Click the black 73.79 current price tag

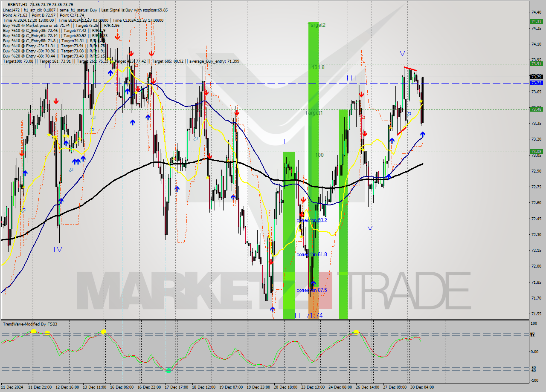(x=536, y=77)
